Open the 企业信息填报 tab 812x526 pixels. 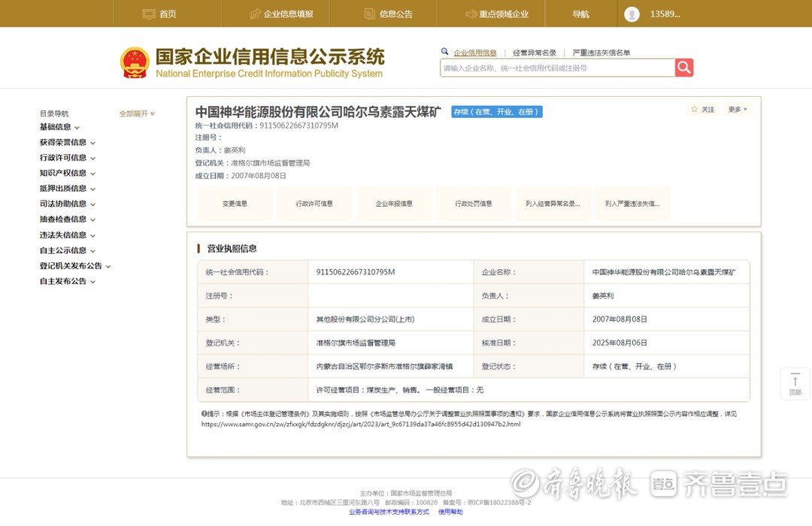pyautogui.click(x=282, y=14)
